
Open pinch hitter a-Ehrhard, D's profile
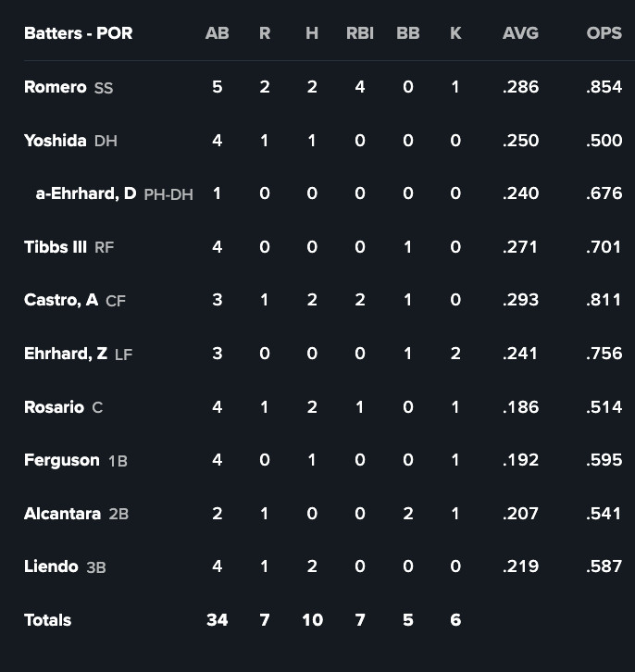pyautogui.click(x=86, y=193)
